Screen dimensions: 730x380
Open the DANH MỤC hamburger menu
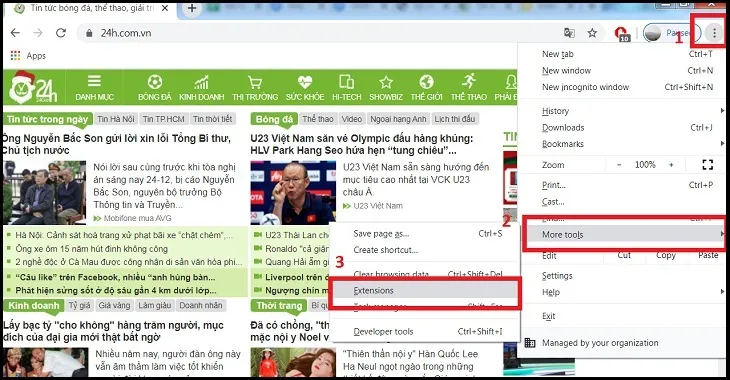pos(95,88)
